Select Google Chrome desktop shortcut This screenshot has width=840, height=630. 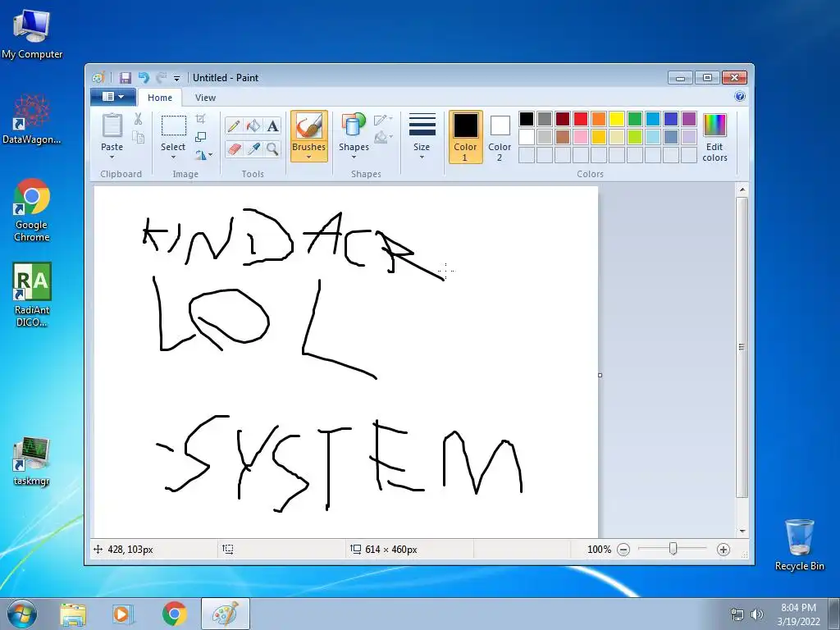[32, 210]
